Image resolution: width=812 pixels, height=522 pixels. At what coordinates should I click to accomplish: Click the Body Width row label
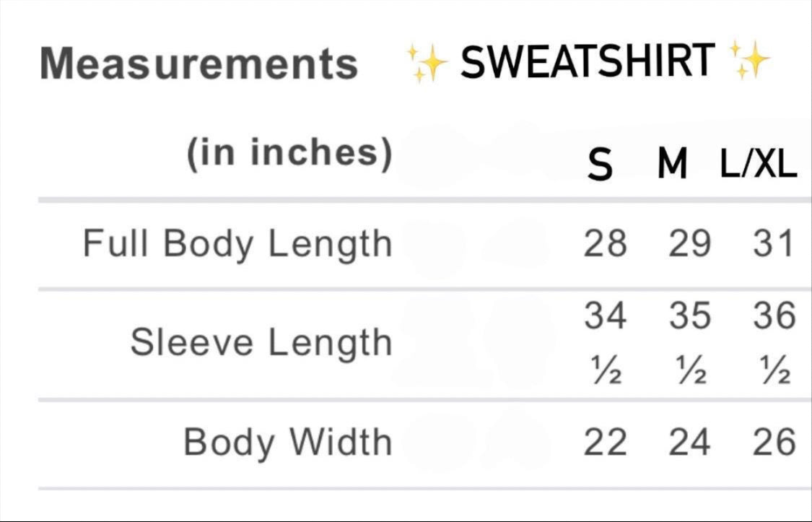coord(288,442)
